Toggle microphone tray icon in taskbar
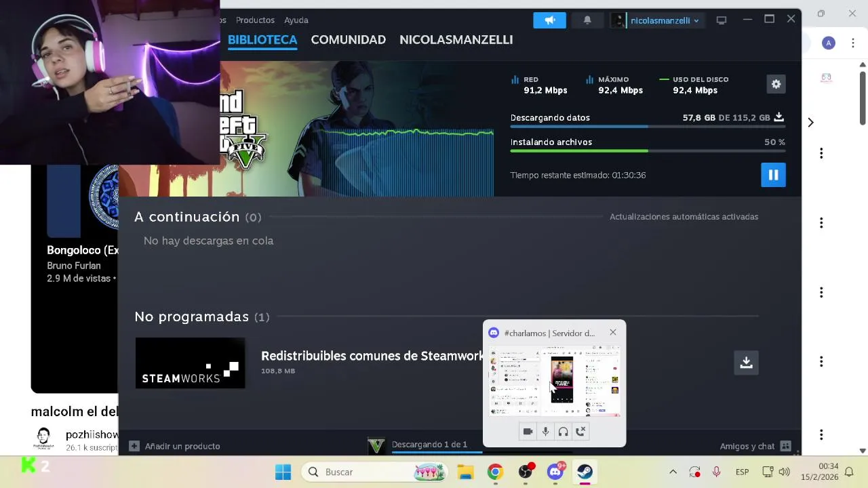The width and height of the screenshot is (868, 488). tap(716, 472)
